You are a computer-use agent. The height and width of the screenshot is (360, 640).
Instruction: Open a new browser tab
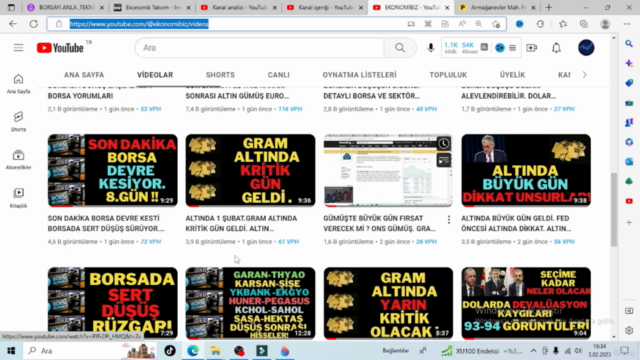click(549, 7)
